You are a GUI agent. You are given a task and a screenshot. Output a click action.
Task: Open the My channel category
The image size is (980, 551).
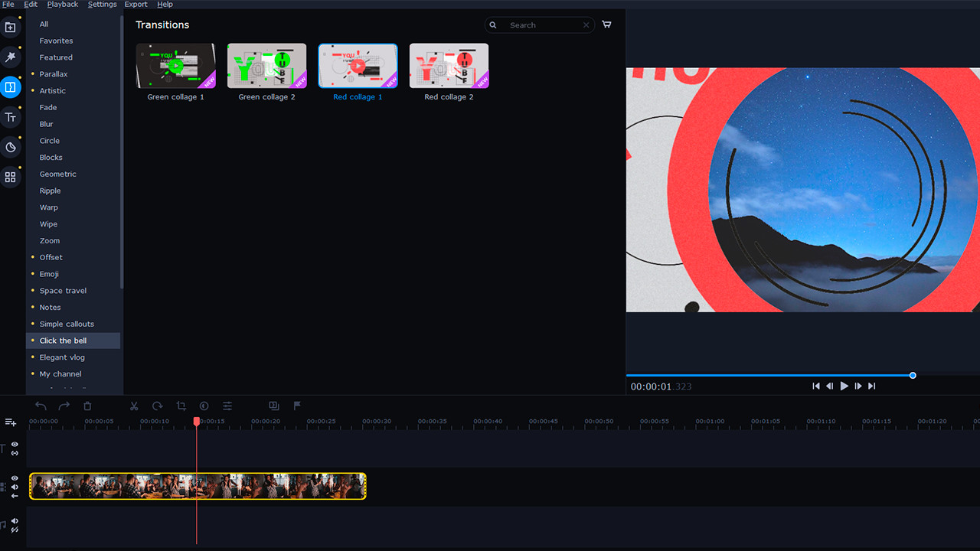(x=60, y=373)
